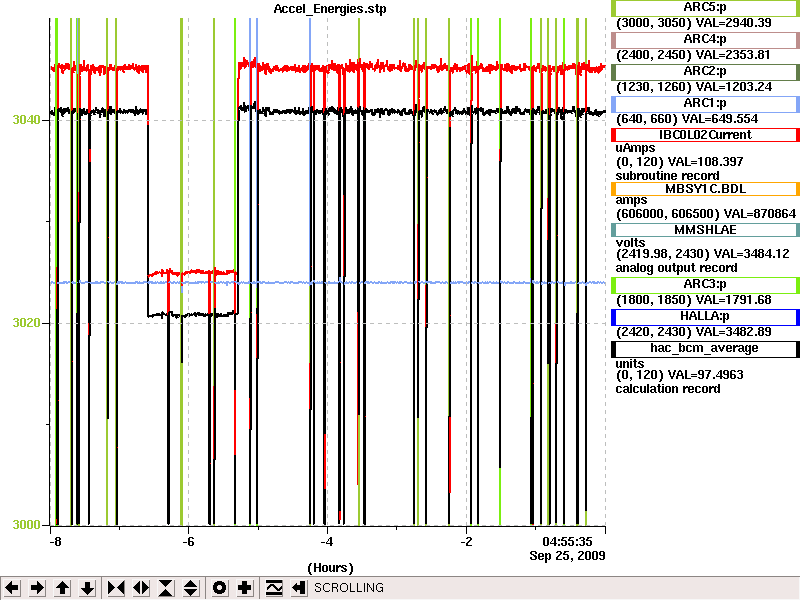Click the 'volts' units label under MMSHLAE

click(631, 243)
